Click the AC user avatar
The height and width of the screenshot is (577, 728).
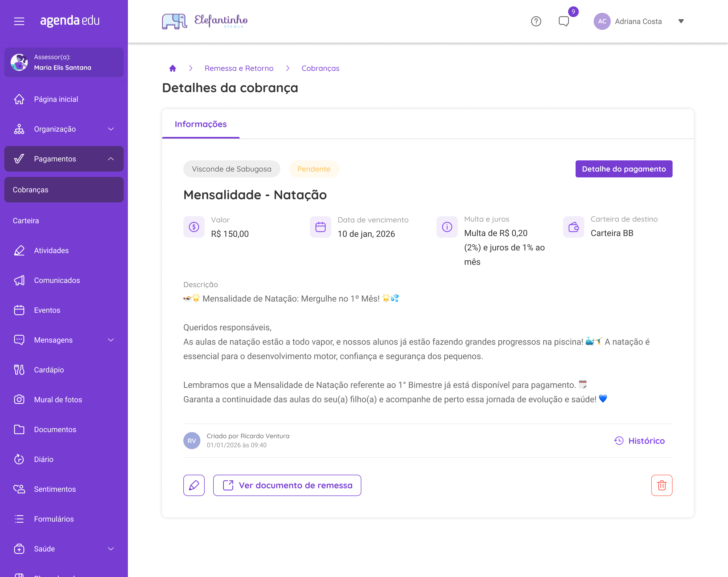click(602, 21)
